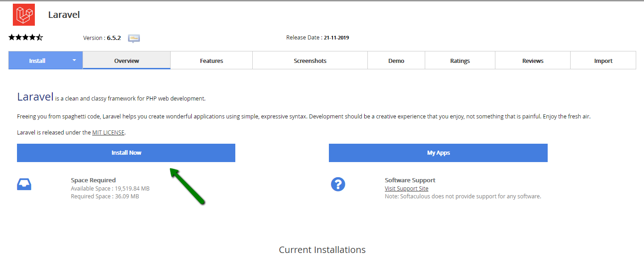Click the Softaculous support note text
644x264 pixels.
[x=463, y=196]
